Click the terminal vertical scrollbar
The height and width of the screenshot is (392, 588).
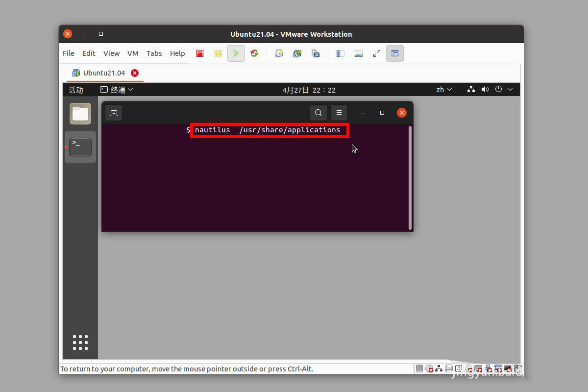tap(410, 177)
